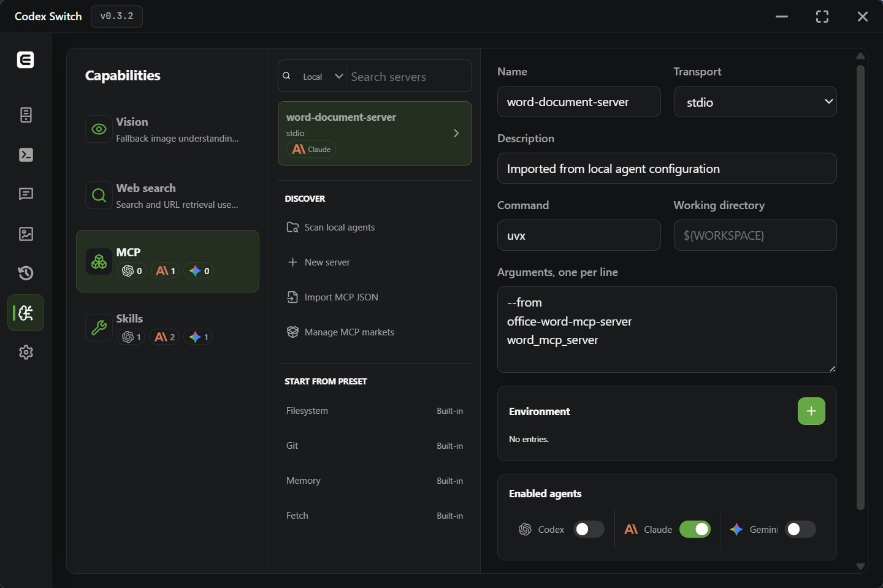Open the image gallery icon in sidebar
This screenshot has width=883, height=588.
pos(26,234)
